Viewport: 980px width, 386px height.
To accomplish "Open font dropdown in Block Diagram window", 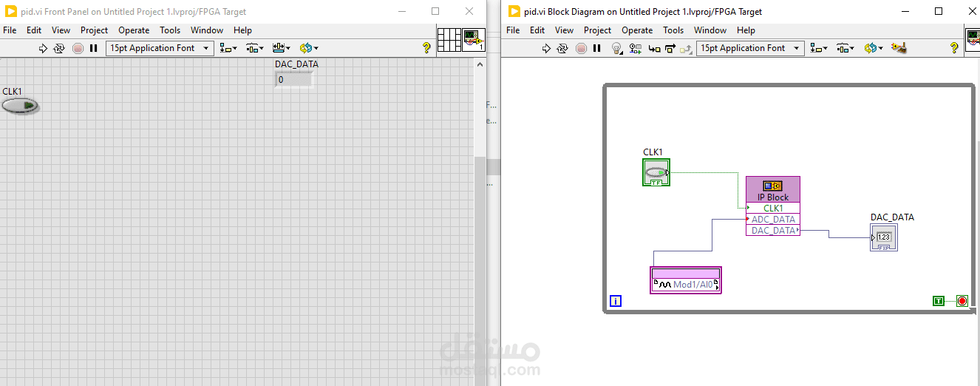I will click(750, 48).
